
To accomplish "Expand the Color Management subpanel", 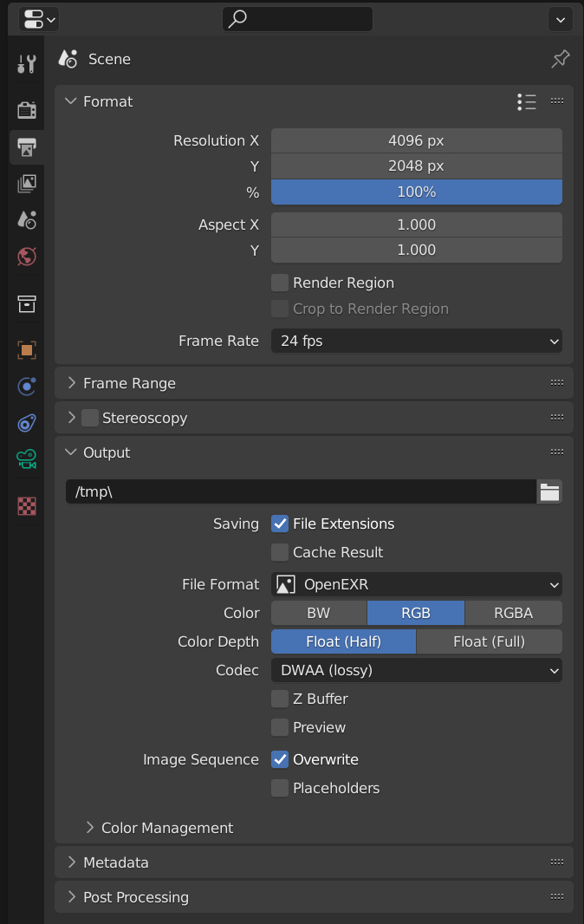I will (167, 828).
